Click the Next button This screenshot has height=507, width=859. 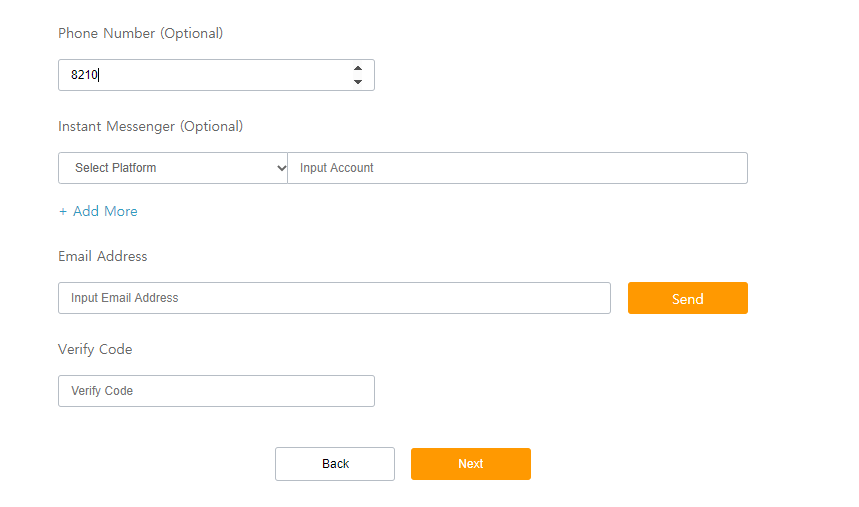[471, 464]
